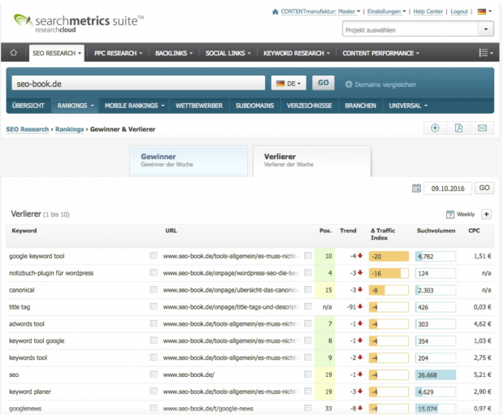Open URL details icon in google keyword tool row
The width and height of the screenshot is (504, 420).
307,256
